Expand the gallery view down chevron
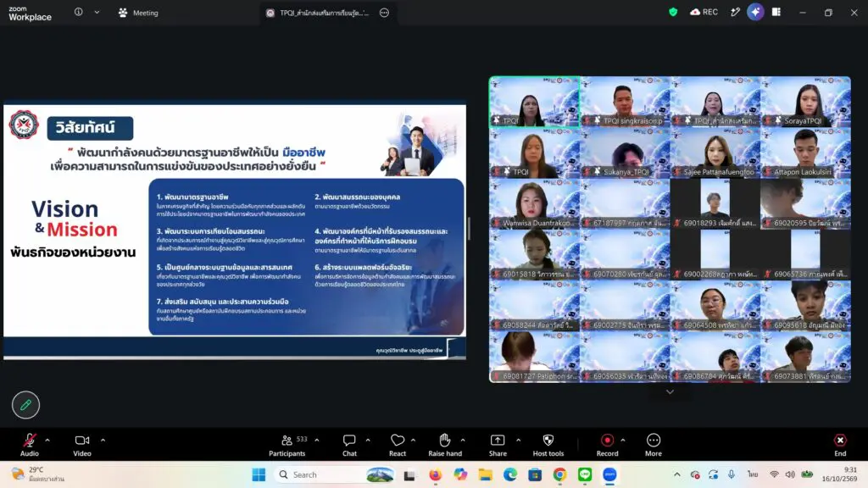This screenshot has height=488, width=868. (x=670, y=391)
